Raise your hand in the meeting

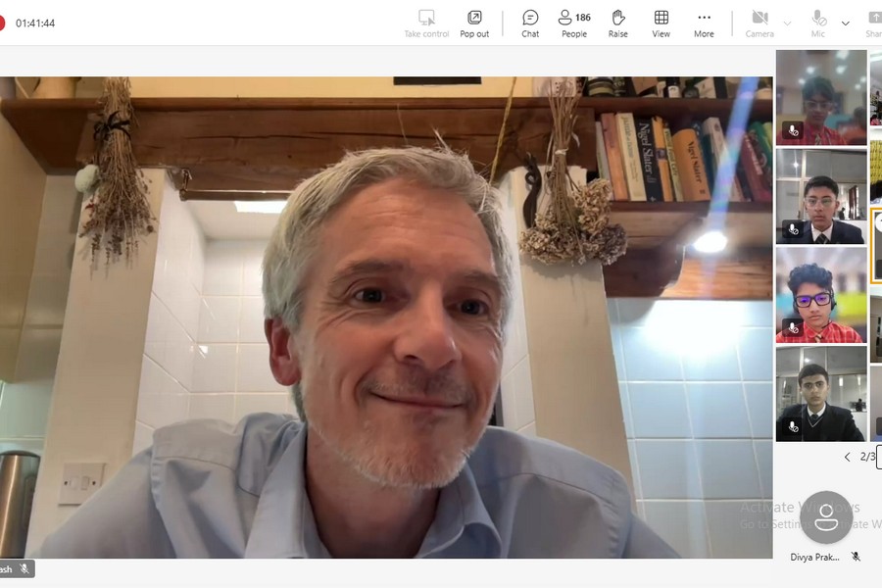[617, 23]
